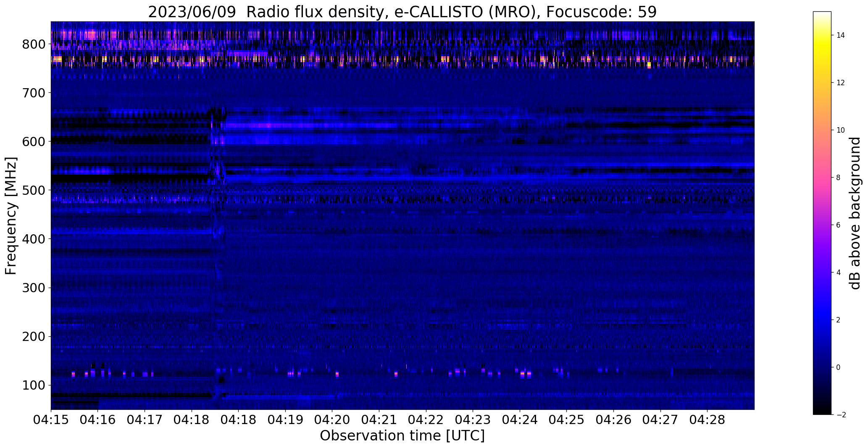Click the colorbar tick label 10
The image size is (868, 448).
840,130
